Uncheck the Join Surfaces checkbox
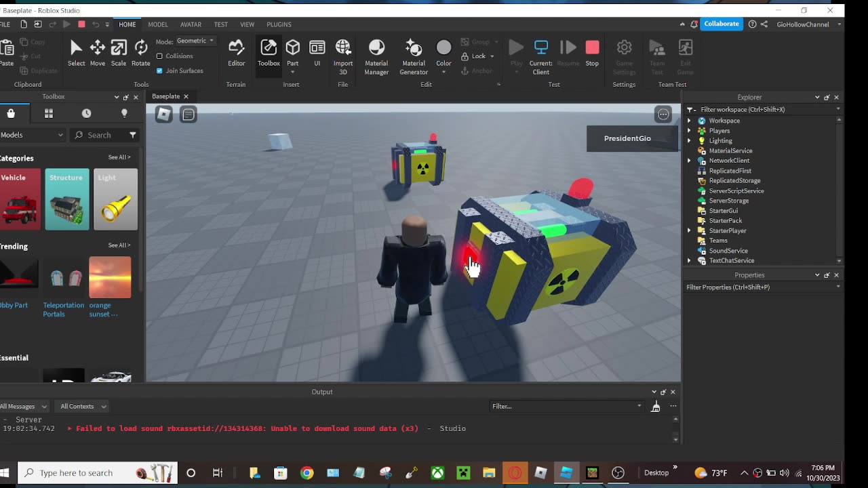 coord(159,70)
